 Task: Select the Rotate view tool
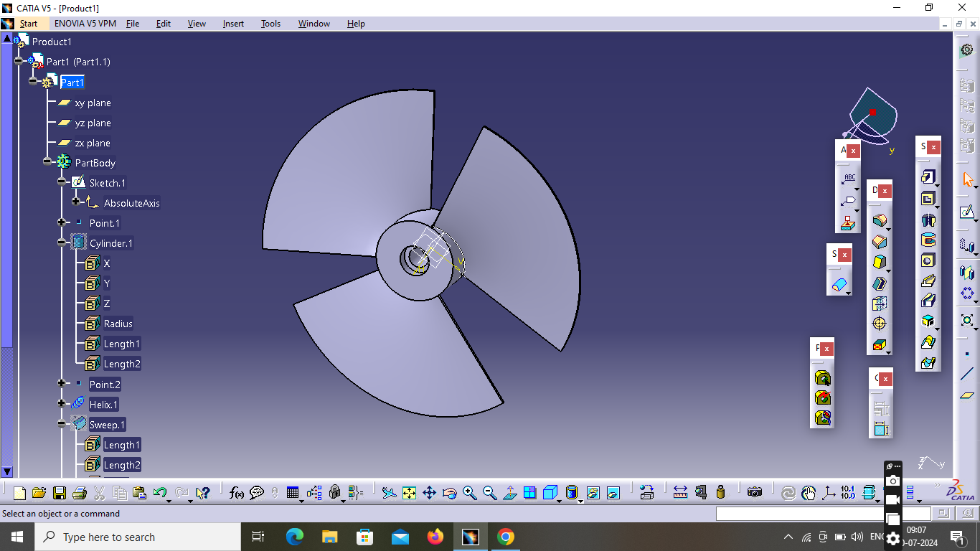pyautogui.click(x=450, y=493)
